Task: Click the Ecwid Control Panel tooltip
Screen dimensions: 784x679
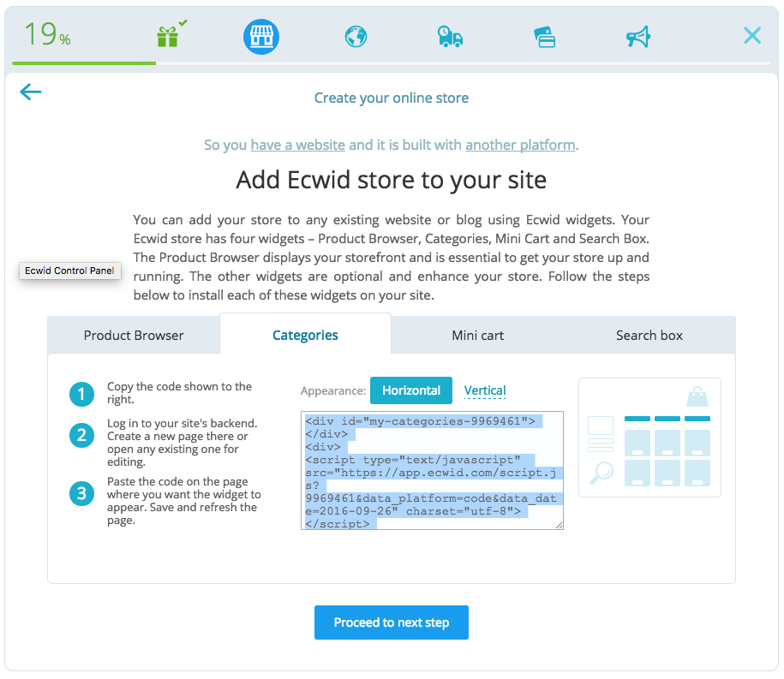Action: click(x=69, y=271)
